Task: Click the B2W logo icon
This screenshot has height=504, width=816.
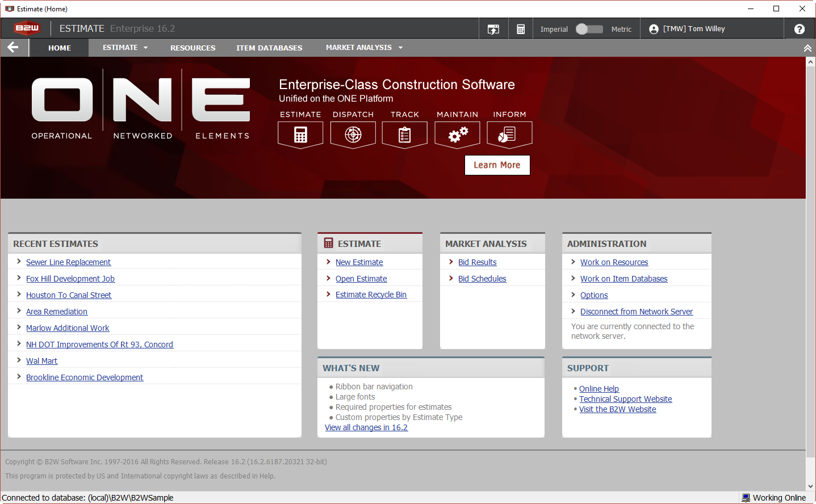Action: click(x=27, y=28)
